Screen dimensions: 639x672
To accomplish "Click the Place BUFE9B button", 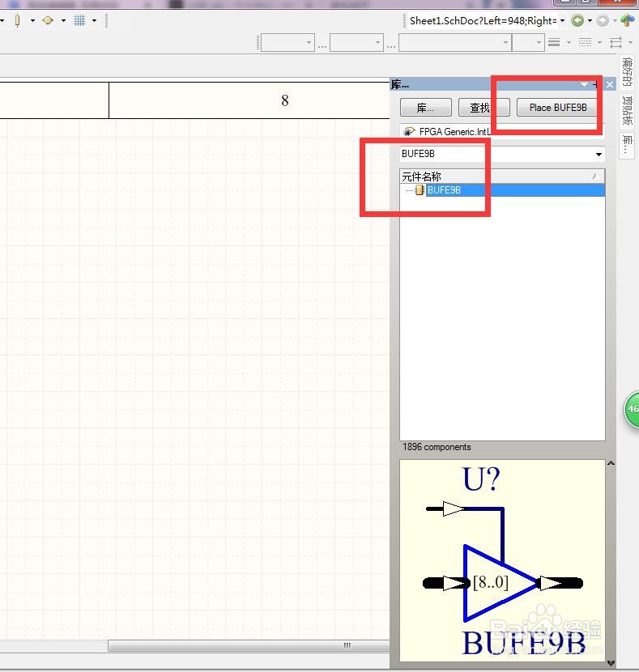I will click(x=557, y=107).
